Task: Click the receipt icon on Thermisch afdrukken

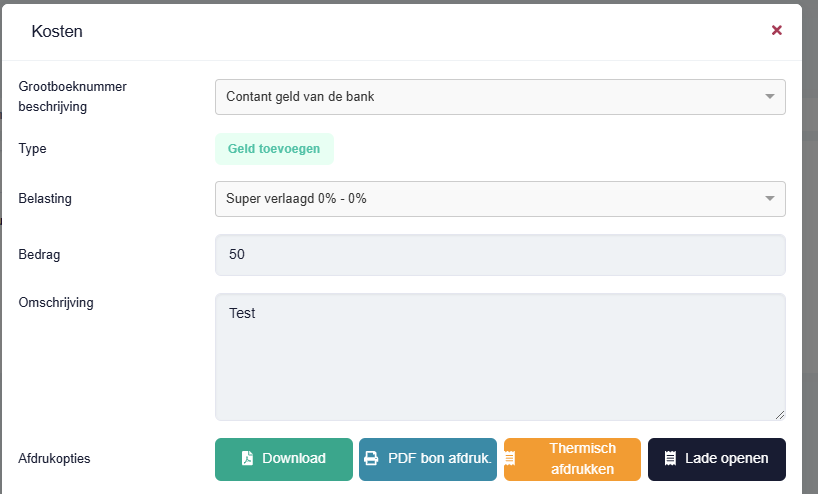Action: (510, 459)
